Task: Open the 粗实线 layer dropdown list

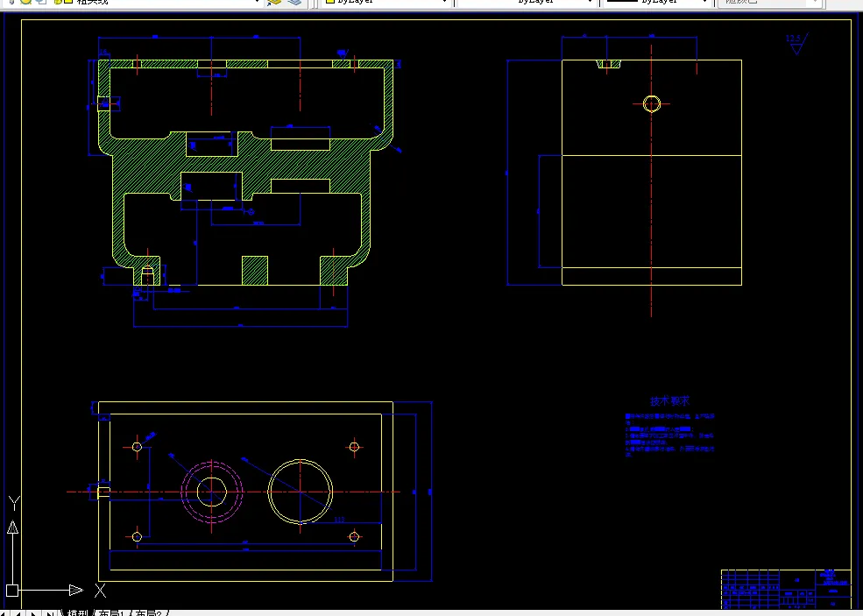Action: point(132,2)
